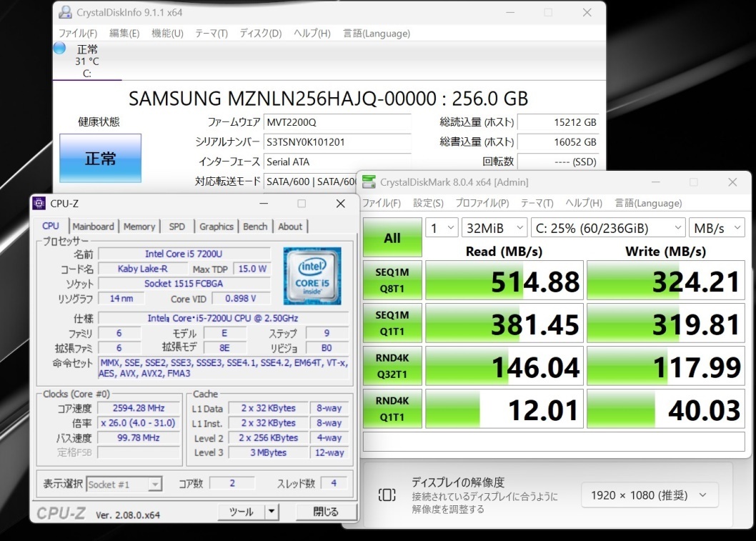Click the serial number field S3TSNY0K101201
756x541 pixels.
point(337,142)
